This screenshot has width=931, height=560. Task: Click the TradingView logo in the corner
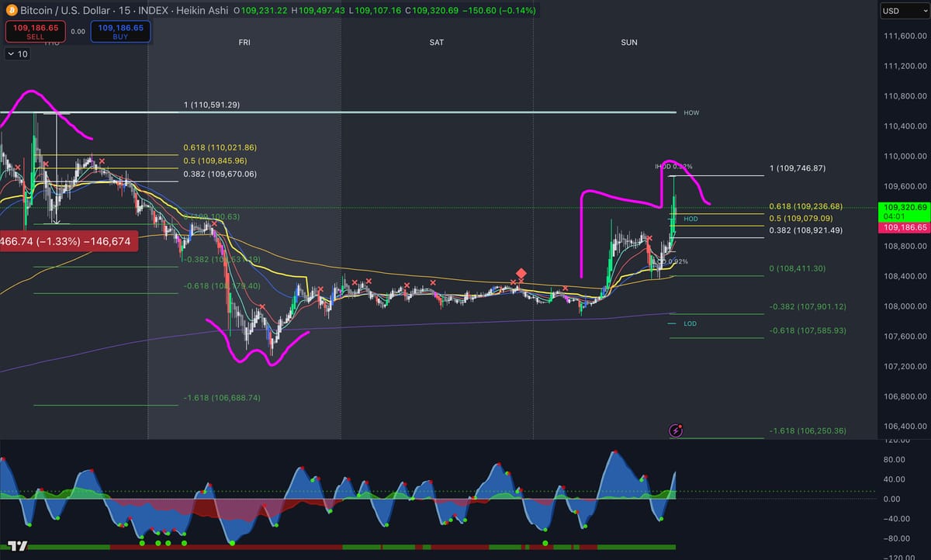point(19,547)
